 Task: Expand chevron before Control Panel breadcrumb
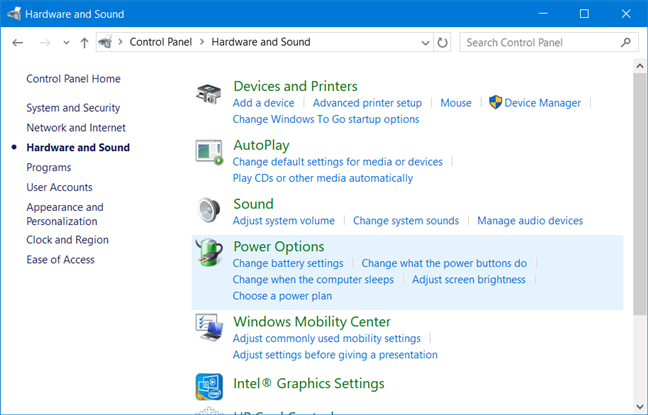(x=121, y=42)
